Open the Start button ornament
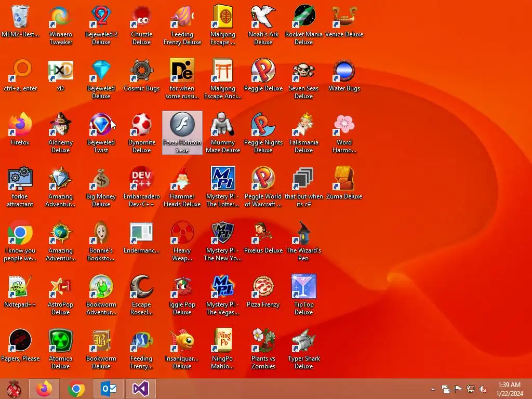This screenshot has height=399, width=532. tap(14, 389)
